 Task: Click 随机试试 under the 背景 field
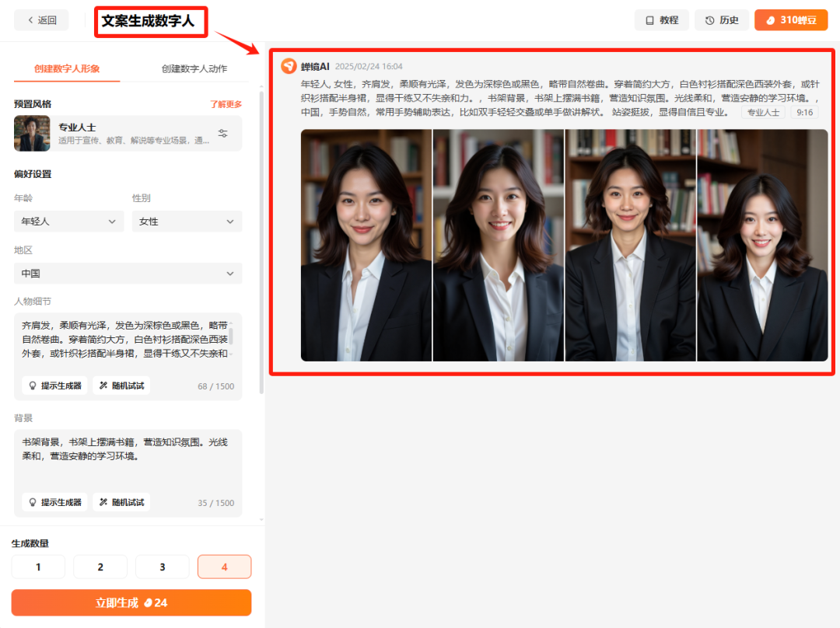click(121, 502)
